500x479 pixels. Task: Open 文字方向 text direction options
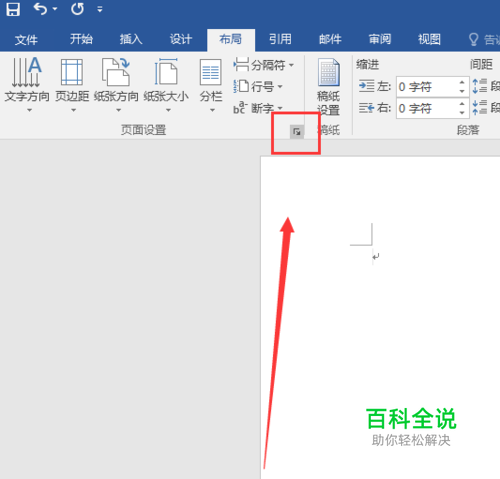coord(27,85)
